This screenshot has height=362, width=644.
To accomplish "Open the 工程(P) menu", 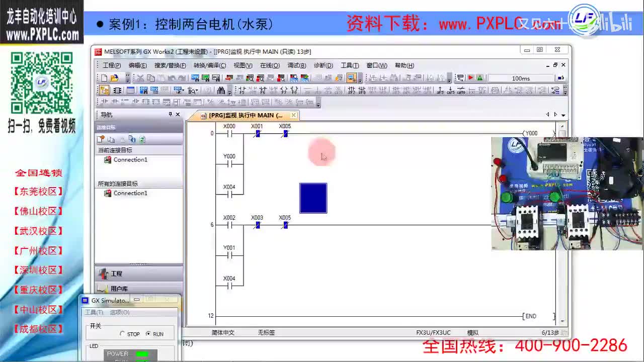I will tap(112, 65).
